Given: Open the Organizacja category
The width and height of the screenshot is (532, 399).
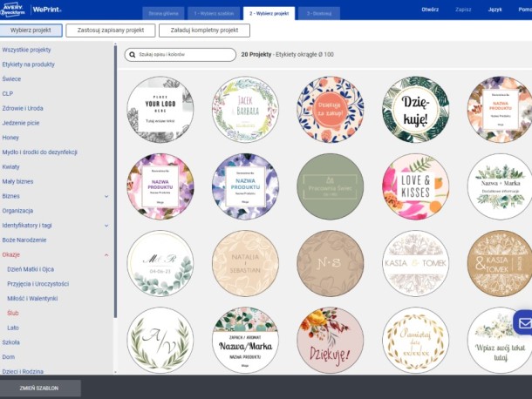Looking at the screenshot, I should point(17,211).
